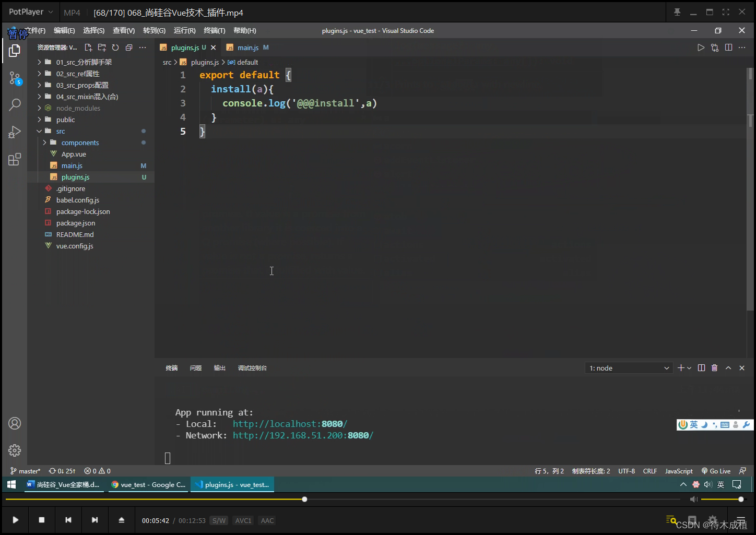Change CRLF line ending setting

[x=650, y=471]
